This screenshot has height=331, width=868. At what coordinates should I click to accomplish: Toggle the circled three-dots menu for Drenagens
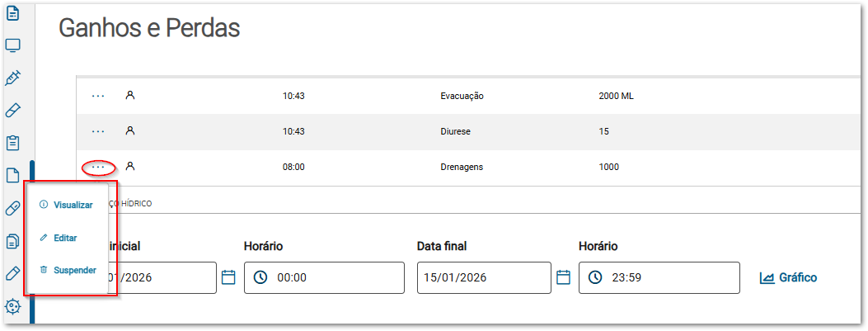tap(98, 168)
